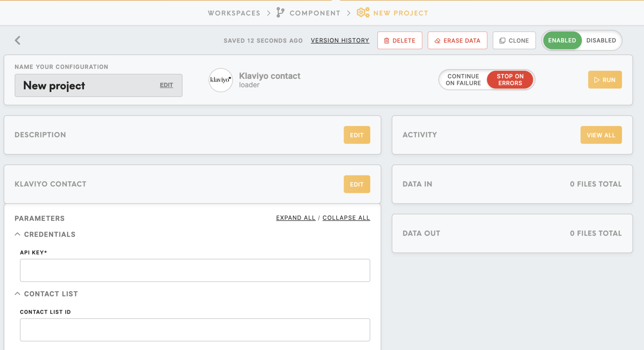Click '0 Files Total' in Data Out

pyautogui.click(x=596, y=233)
